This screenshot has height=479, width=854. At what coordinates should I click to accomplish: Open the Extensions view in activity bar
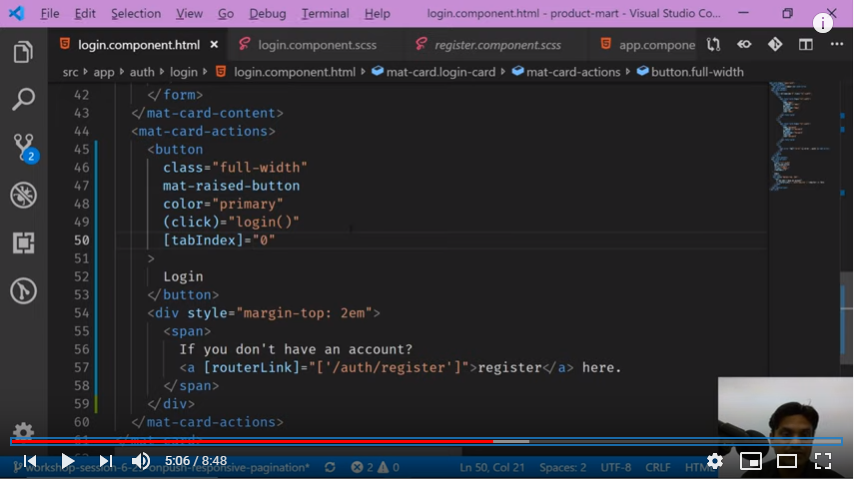coord(23,243)
